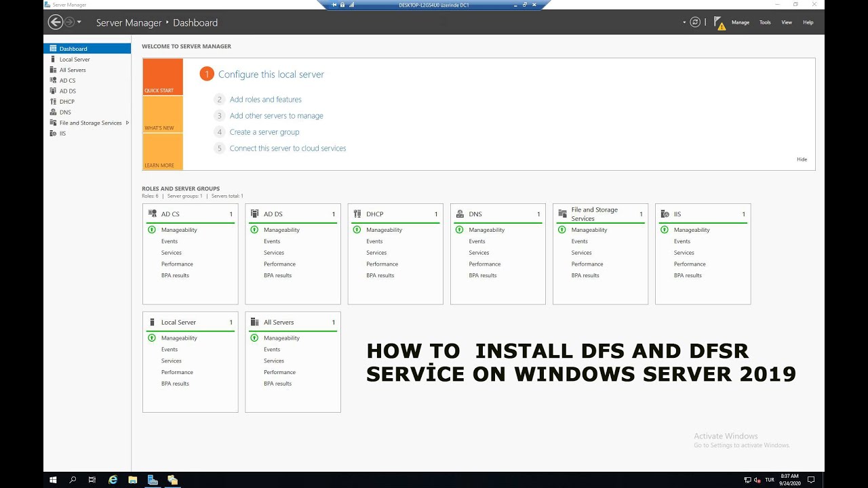Screen dimensions: 868x488
Task: Select the WHAT'S NEW tile
Action: coord(163,115)
